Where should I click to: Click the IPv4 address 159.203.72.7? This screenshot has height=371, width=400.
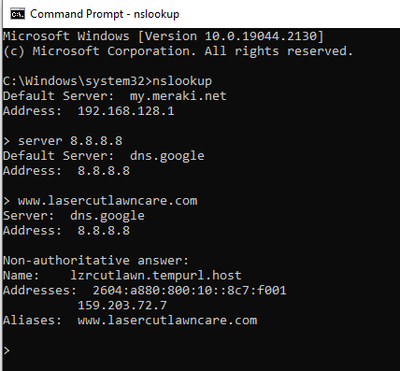[x=122, y=305]
